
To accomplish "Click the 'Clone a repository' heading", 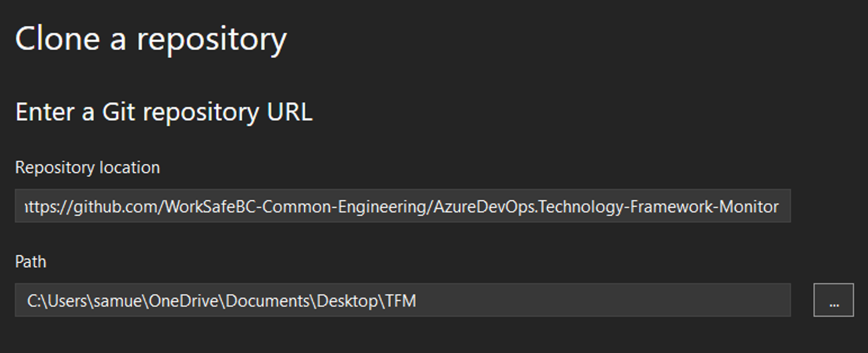I will coord(151,38).
